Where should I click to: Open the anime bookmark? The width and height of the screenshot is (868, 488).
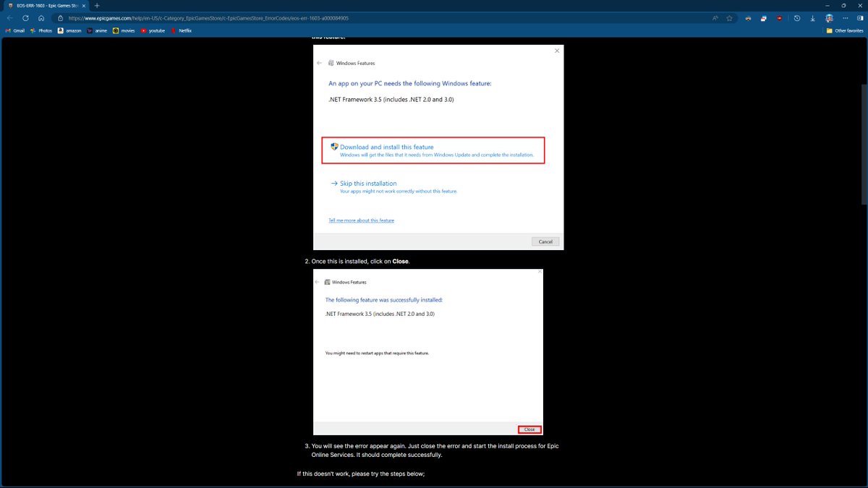tap(97, 31)
